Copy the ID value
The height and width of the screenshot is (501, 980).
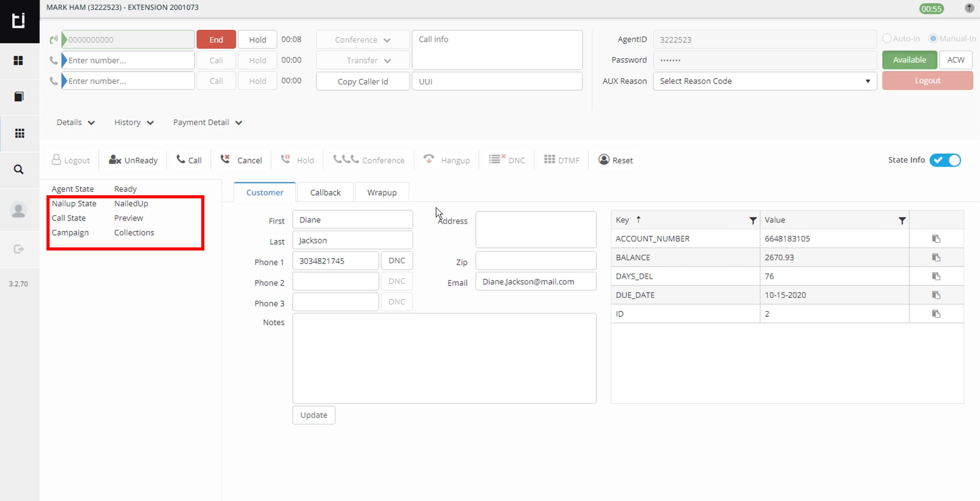[x=936, y=314]
